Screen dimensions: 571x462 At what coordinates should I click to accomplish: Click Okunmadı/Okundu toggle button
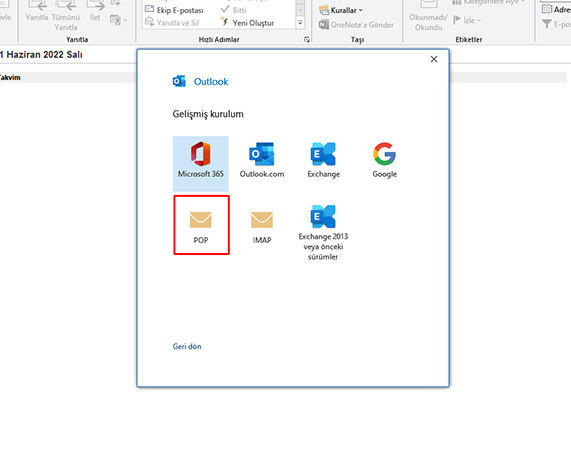pos(428,16)
